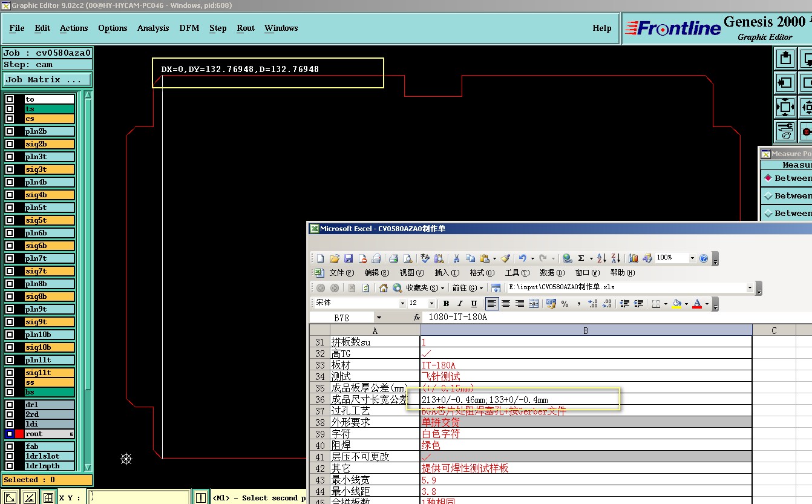
Task: Click the Excel Open folder icon
Action: 335,258
